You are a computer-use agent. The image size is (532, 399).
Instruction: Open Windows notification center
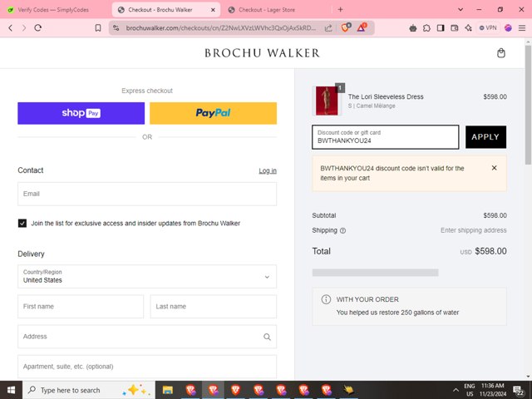coord(518,391)
